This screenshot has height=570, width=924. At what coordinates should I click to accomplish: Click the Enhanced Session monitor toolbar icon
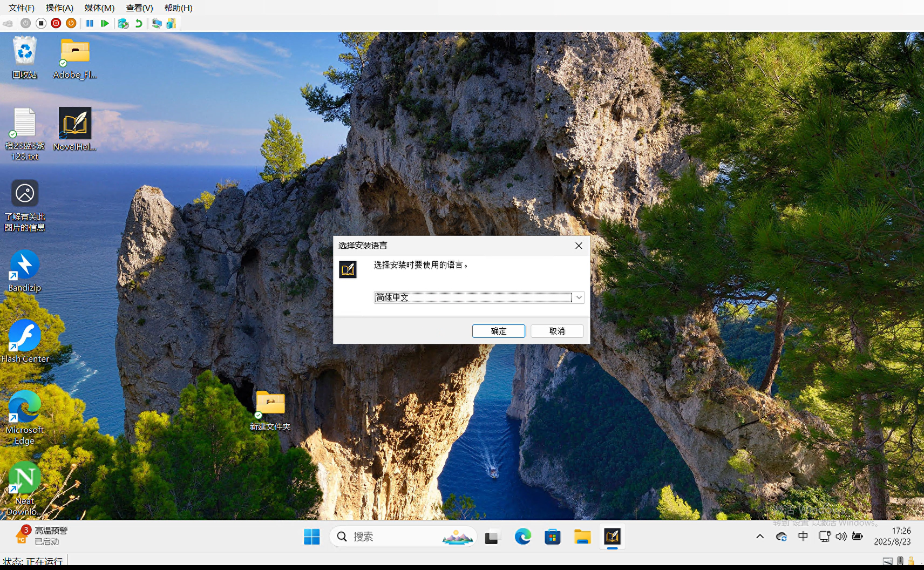(x=157, y=23)
